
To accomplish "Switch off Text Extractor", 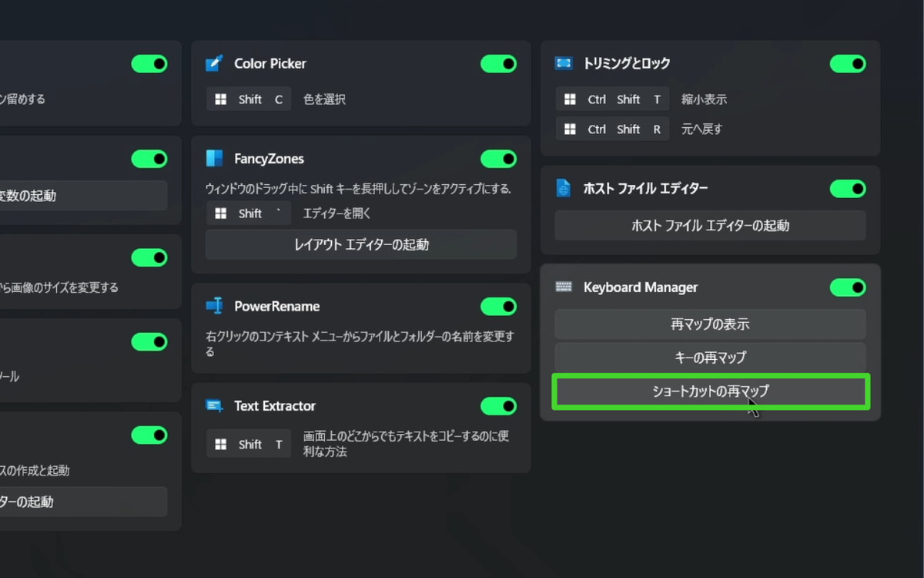I will 498,406.
